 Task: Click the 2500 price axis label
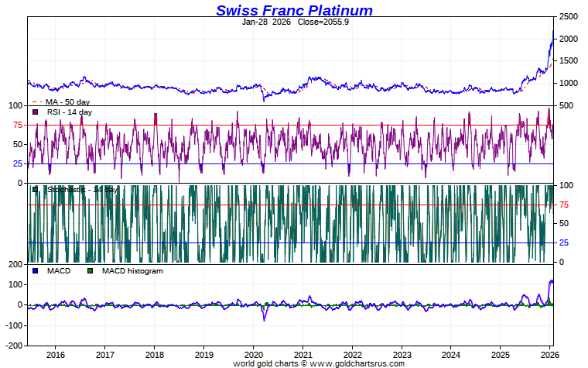tap(569, 16)
